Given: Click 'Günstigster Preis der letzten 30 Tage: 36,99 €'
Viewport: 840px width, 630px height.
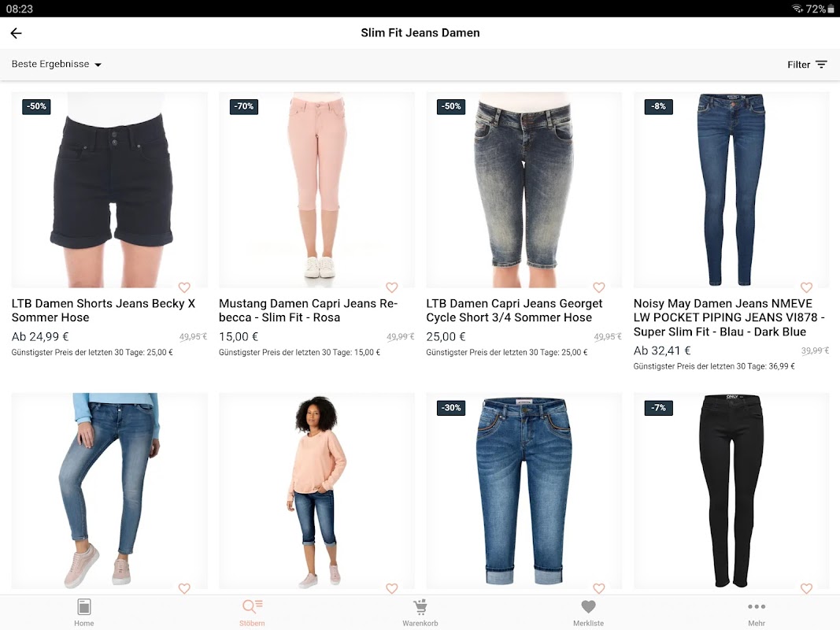Looking at the screenshot, I should pyautogui.click(x=713, y=366).
